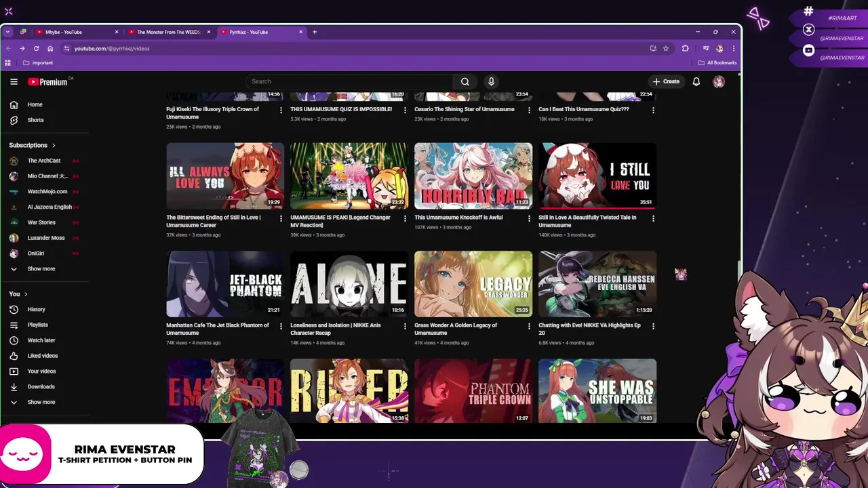The height and width of the screenshot is (488, 868).
Task: Click the search magnifier button
Action: 465,81
